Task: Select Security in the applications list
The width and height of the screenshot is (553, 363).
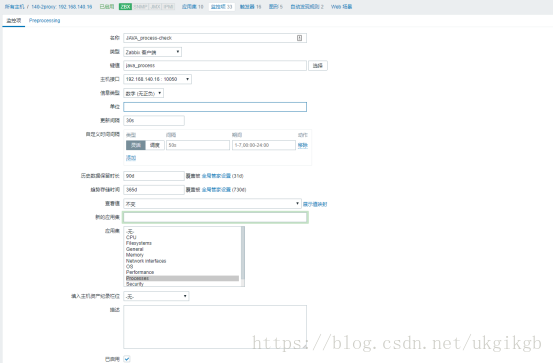Action: 182,284
